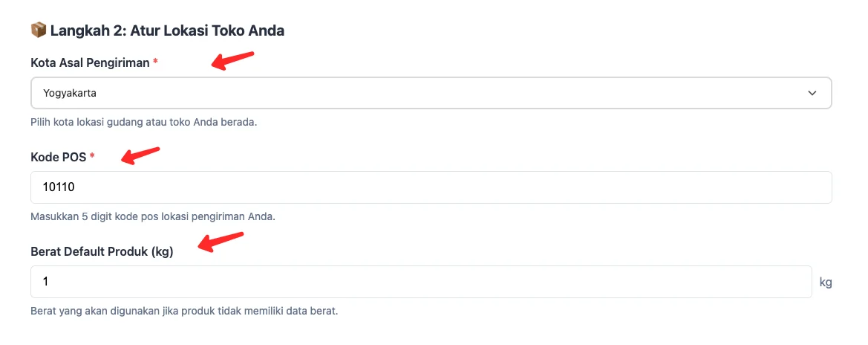Click red arrow pointing at Berat Default Produk
The height and width of the screenshot is (345, 868).
pos(222,242)
